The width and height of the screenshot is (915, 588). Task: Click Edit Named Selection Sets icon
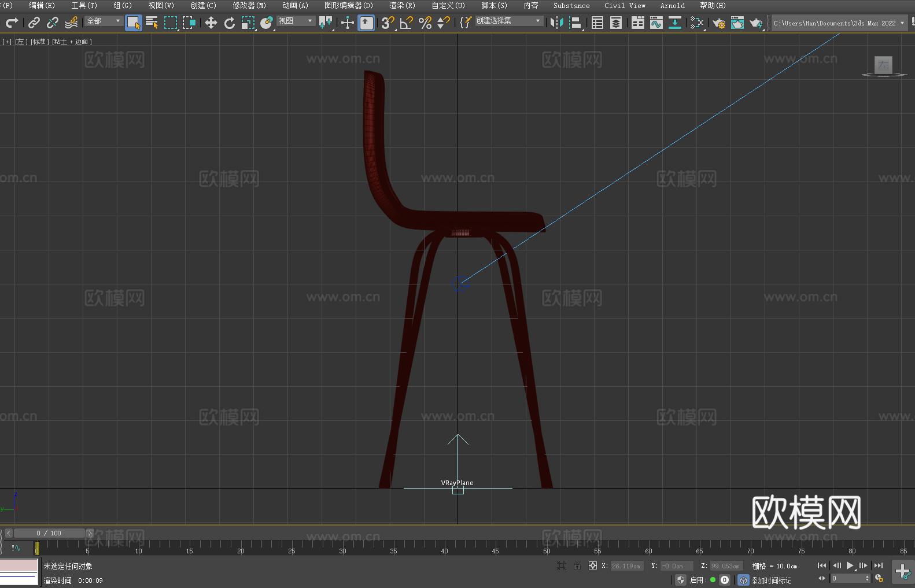[466, 23]
